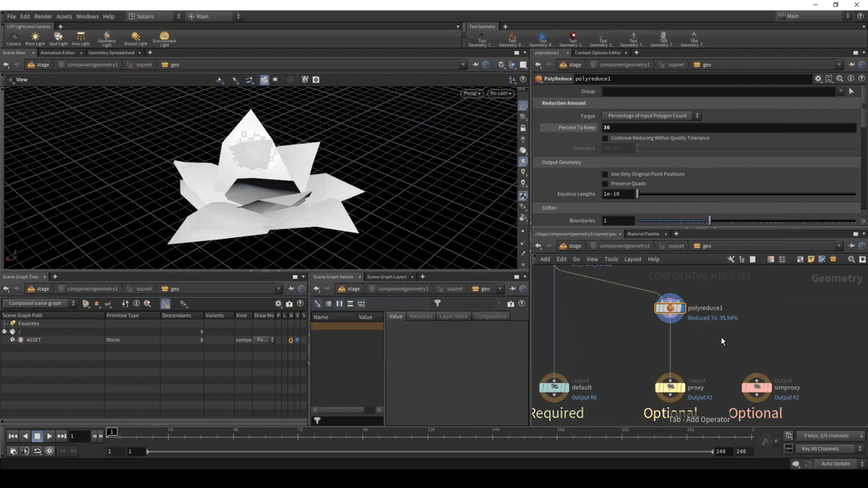Screen dimensions: 868x488
Task: Switch to Geometry Spreadsheet tab
Action: coord(111,53)
